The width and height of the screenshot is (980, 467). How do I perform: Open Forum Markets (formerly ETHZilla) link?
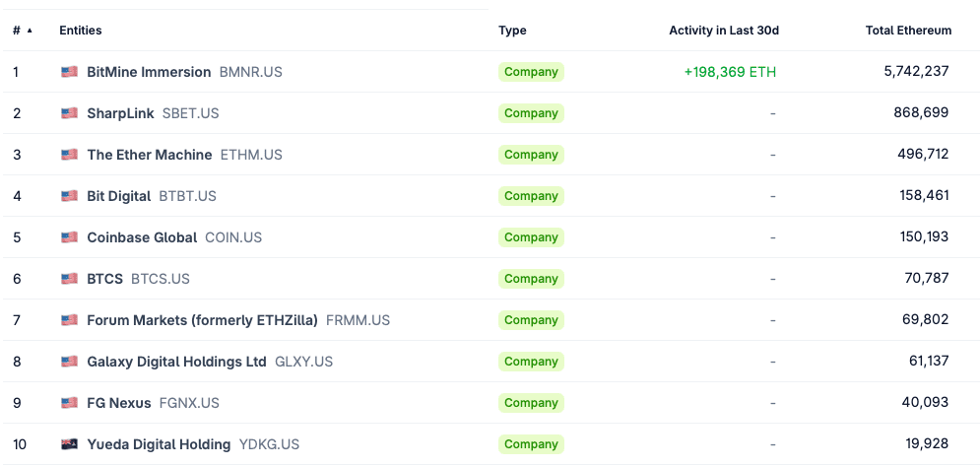pos(203,320)
